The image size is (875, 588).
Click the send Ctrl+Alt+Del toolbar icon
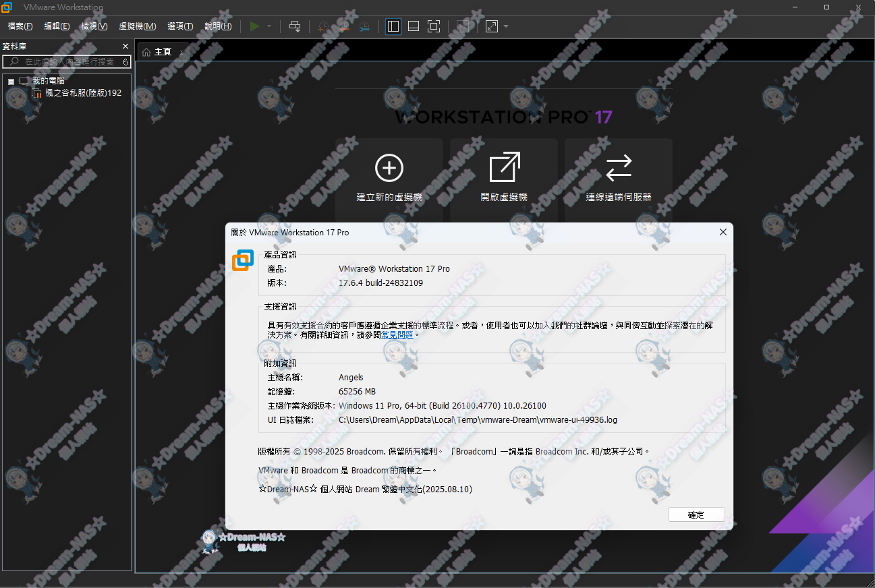click(x=295, y=26)
